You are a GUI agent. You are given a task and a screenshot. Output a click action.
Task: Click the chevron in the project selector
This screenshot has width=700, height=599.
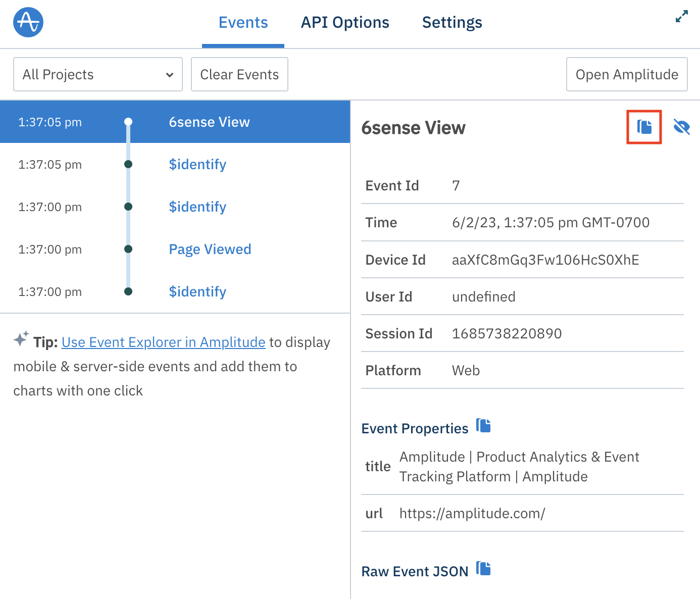[x=169, y=74]
